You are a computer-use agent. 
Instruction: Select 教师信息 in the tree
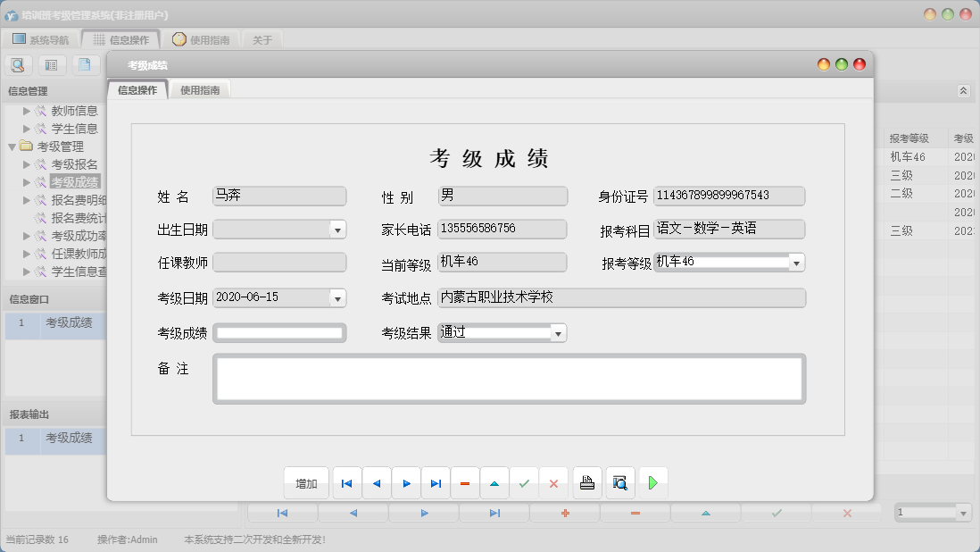pyautogui.click(x=74, y=111)
